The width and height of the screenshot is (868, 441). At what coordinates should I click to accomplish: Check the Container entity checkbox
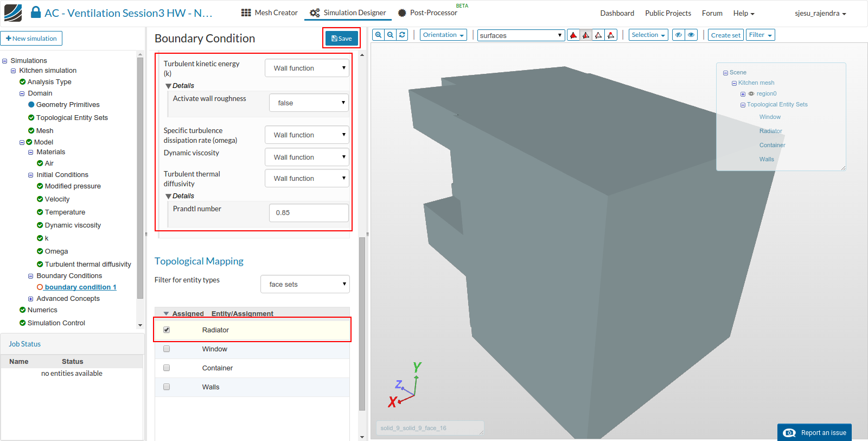tap(167, 368)
